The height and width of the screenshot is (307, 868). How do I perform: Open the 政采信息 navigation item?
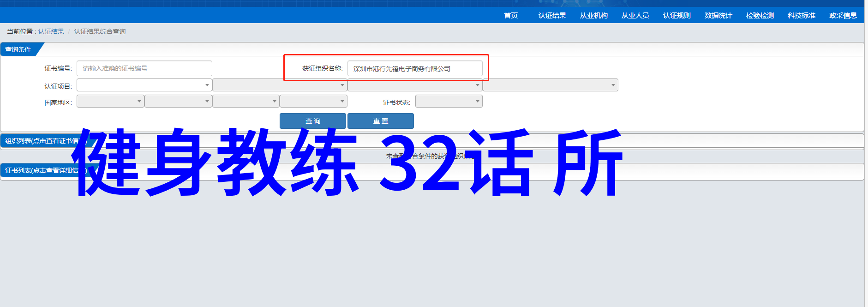coord(843,16)
